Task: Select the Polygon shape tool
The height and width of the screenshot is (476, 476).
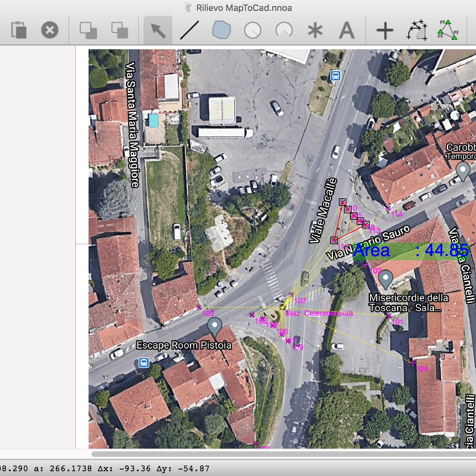Action: [221, 30]
